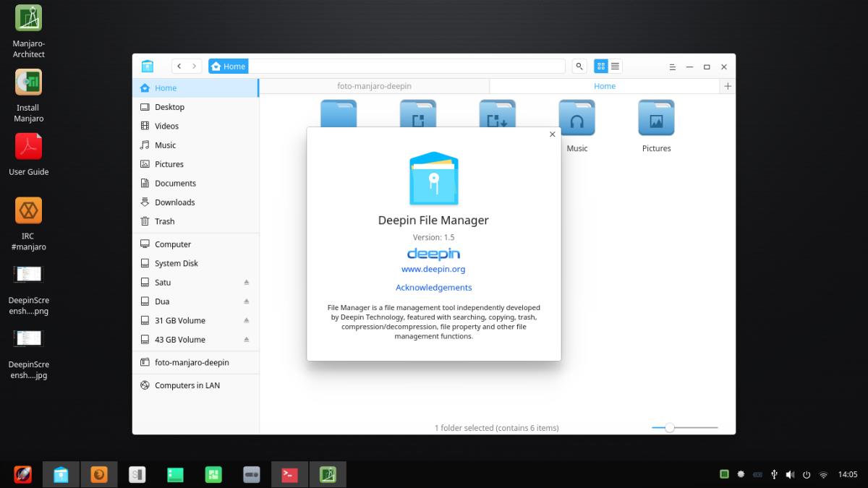Select Documents in the sidebar
The width and height of the screenshot is (868, 488).
pos(195,184)
